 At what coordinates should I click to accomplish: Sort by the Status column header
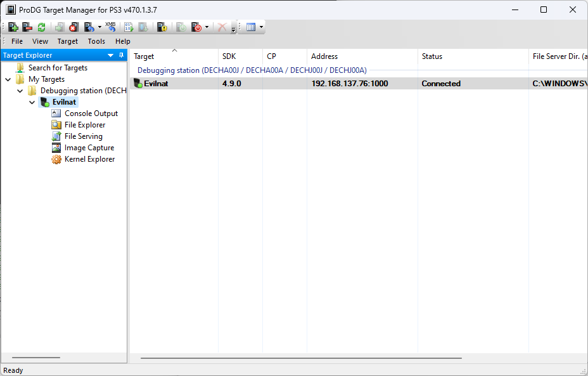tap(473, 56)
